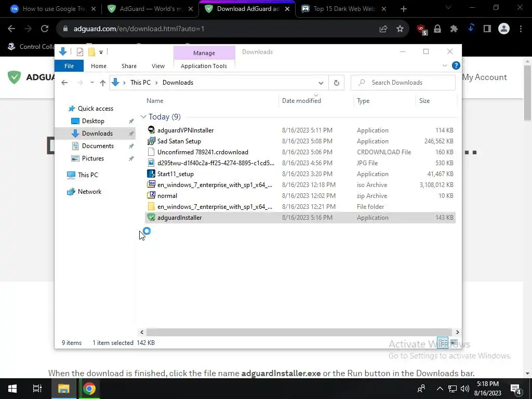Click the horizontal scrollbar in Explorer
Viewport: 532px width, 399px height.
299,332
